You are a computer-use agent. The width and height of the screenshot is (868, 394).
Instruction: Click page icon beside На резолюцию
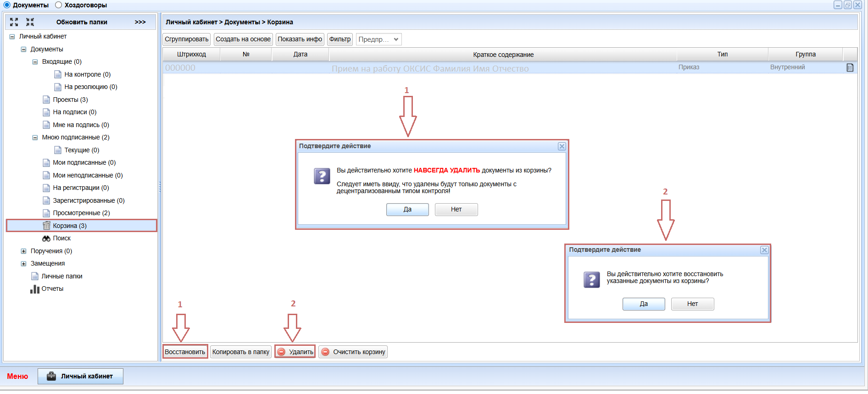coord(58,87)
